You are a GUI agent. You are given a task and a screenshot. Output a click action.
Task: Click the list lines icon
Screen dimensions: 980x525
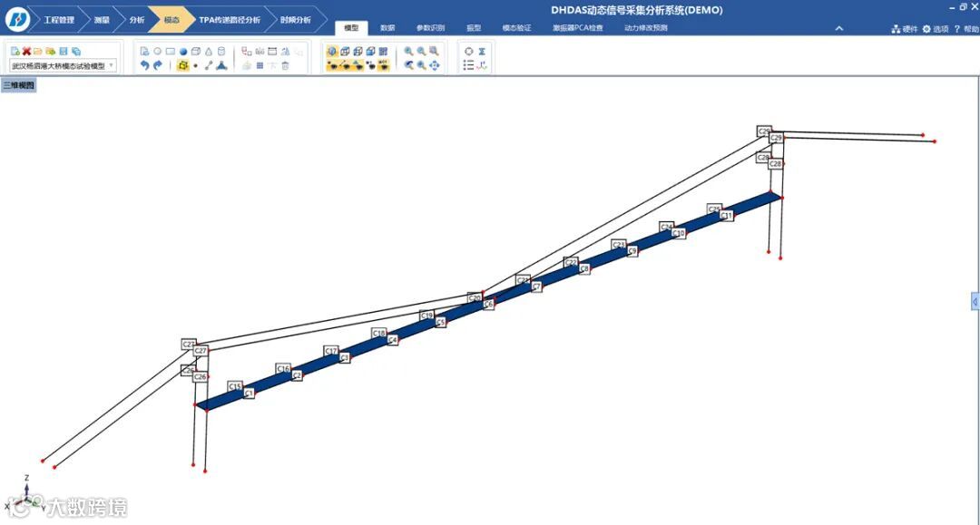coord(468,65)
